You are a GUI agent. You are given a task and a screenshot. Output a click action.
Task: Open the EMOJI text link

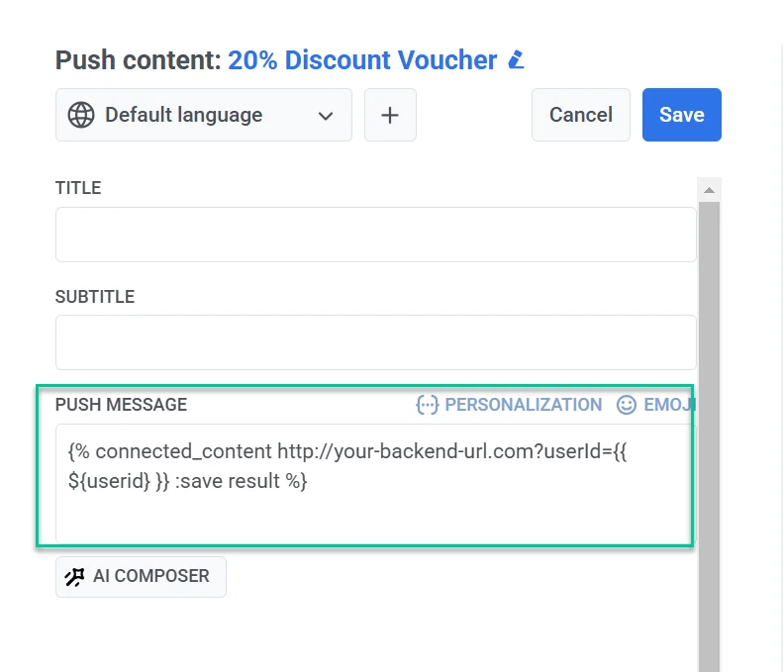pos(669,405)
